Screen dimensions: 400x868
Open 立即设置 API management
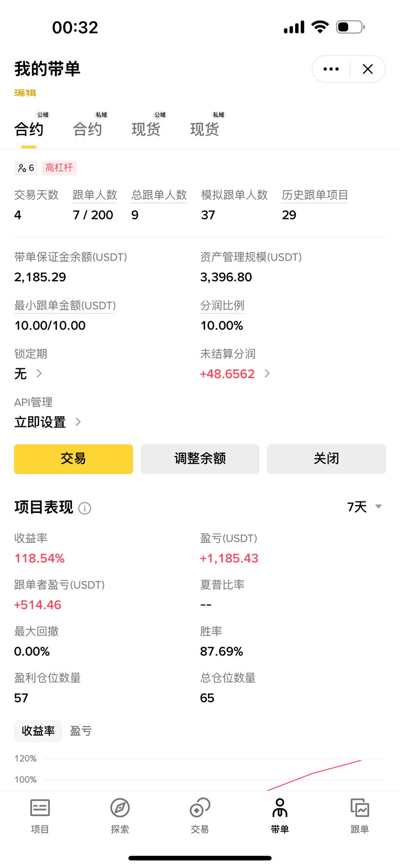coord(47,422)
